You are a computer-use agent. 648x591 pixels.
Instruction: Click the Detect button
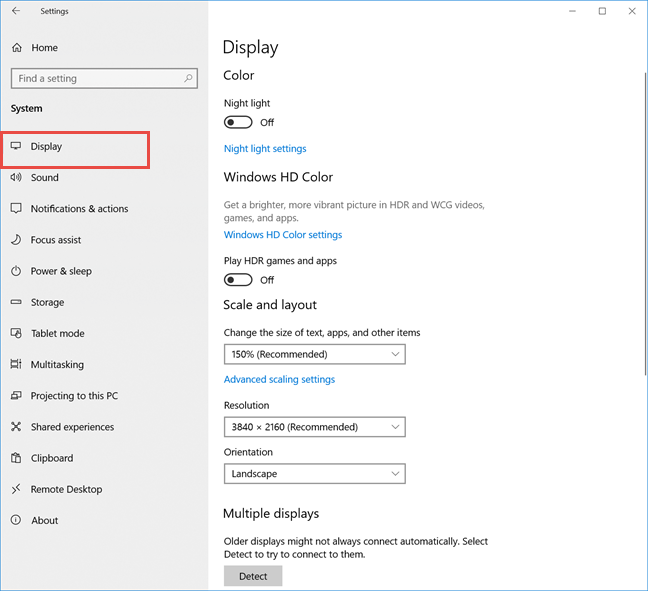tap(253, 576)
